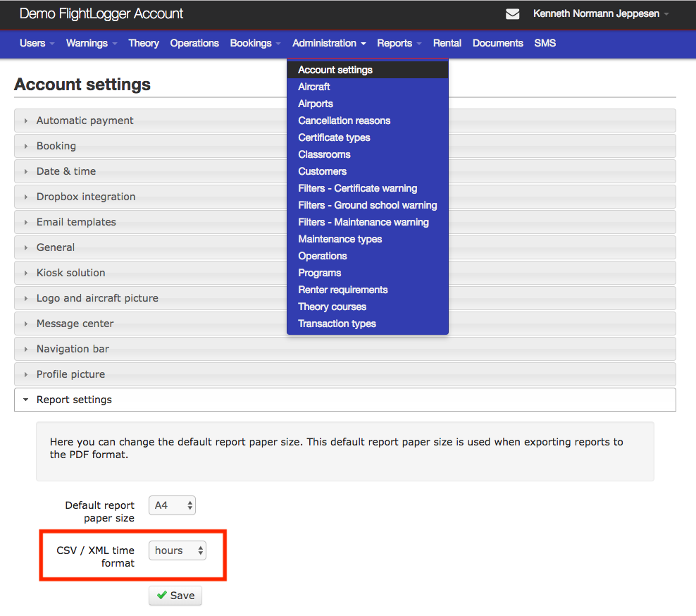
Task: Expand Logo and aircraft picture section
Action: 151,297
